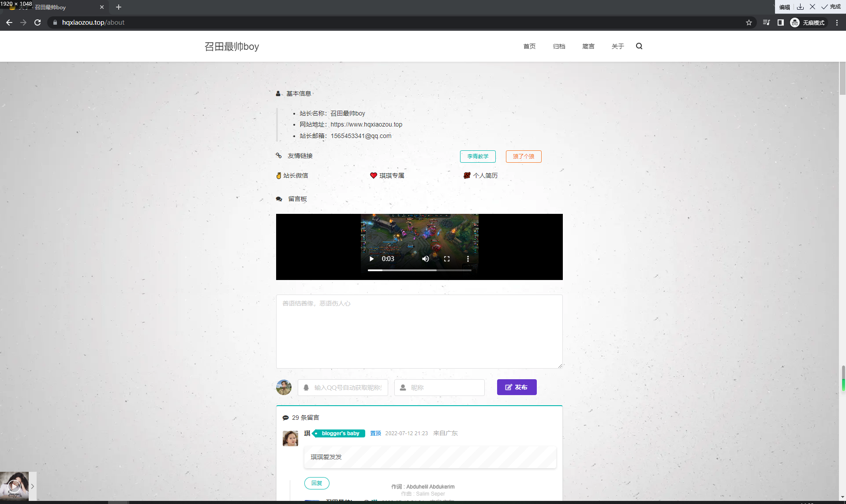Cancel the screenshot with the X icon
Viewport: 846px width, 504px height.
[x=812, y=7]
